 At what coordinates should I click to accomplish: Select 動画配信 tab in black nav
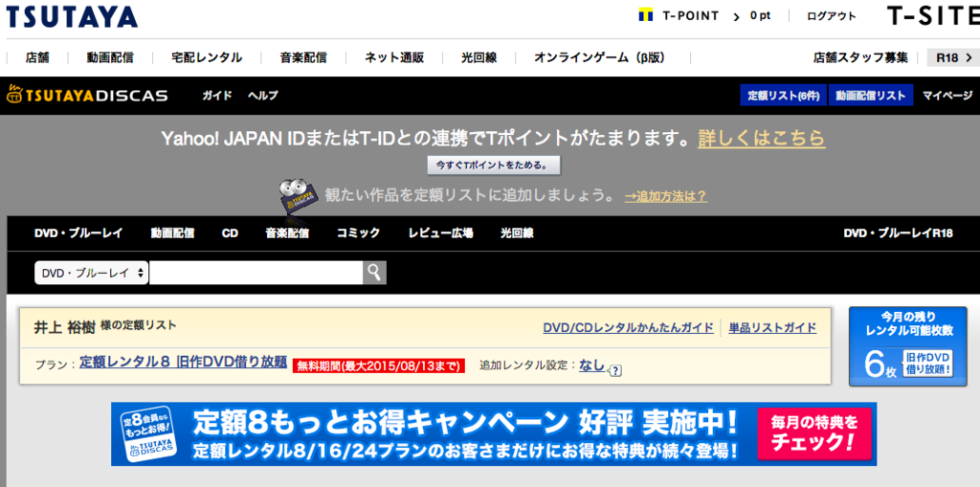pos(172,233)
